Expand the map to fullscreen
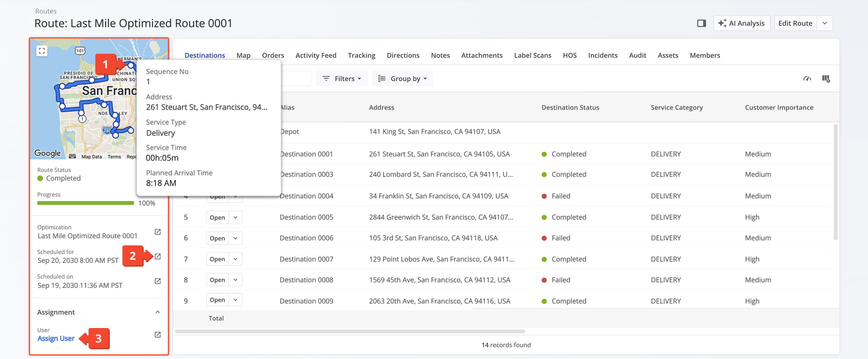Image resolution: width=868 pixels, height=359 pixels. tap(42, 51)
